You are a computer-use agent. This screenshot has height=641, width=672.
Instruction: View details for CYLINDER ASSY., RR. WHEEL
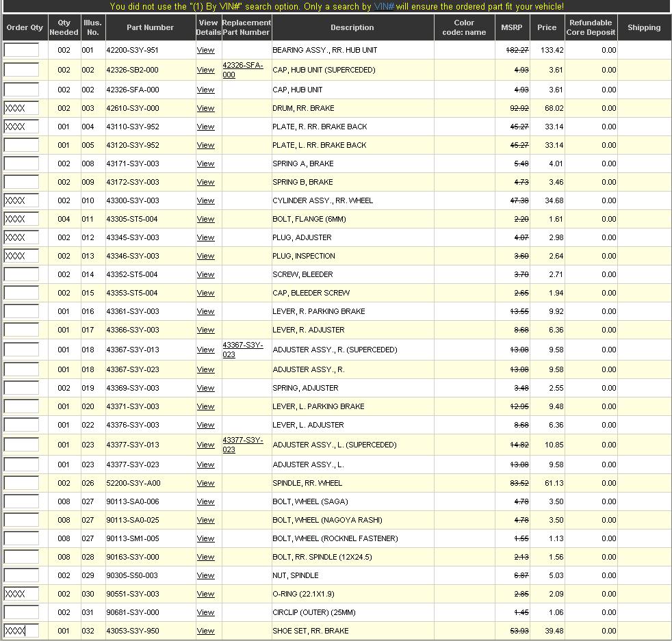(x=205, y=200)
